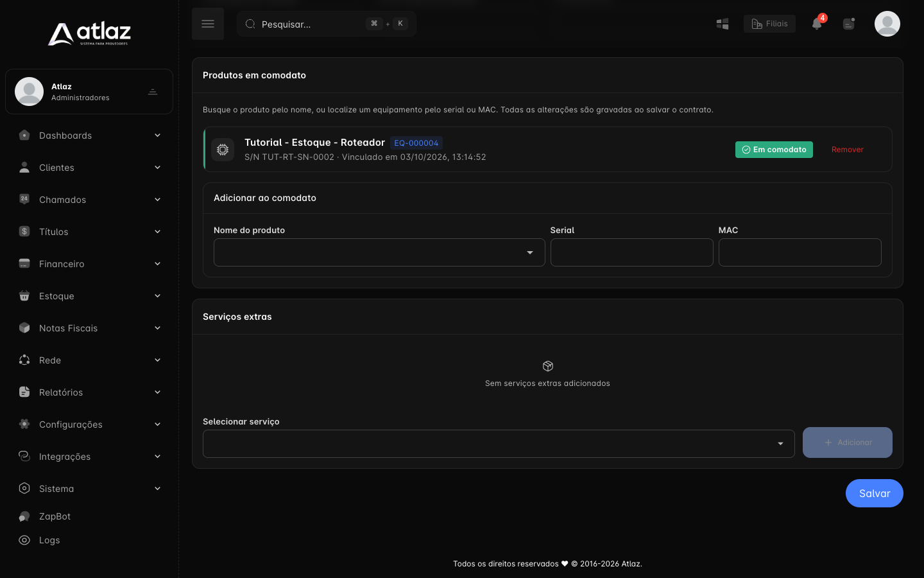
Task: Expand the Sistema menu chevron
Action: 157,489
